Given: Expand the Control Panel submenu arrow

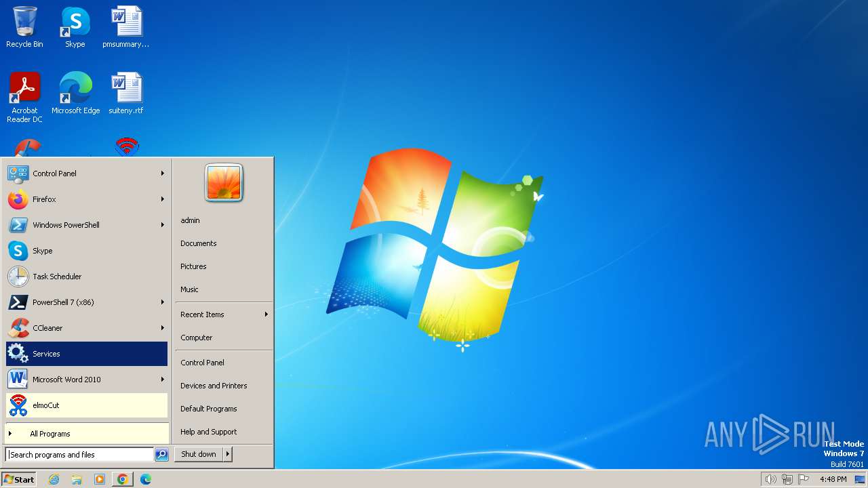Looking at the screenshot, I should 163,174.
